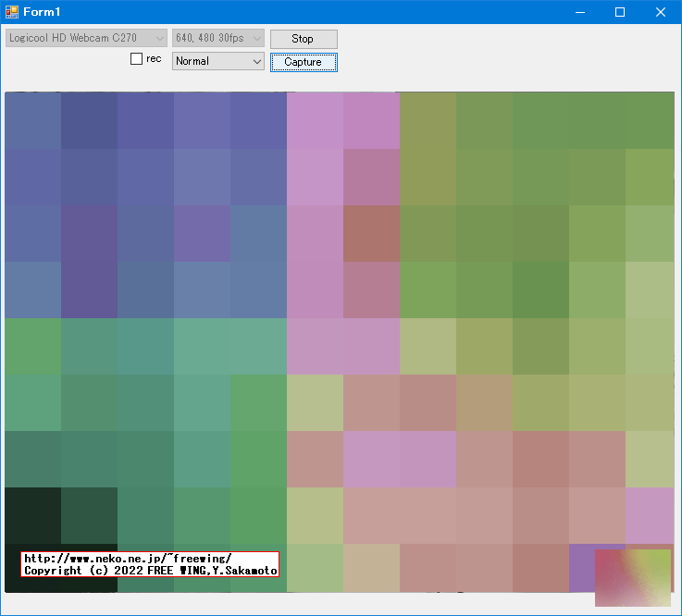This screenshot has width=682, height=616.
Task: Maximize the Form1 window
Action: 620,12
